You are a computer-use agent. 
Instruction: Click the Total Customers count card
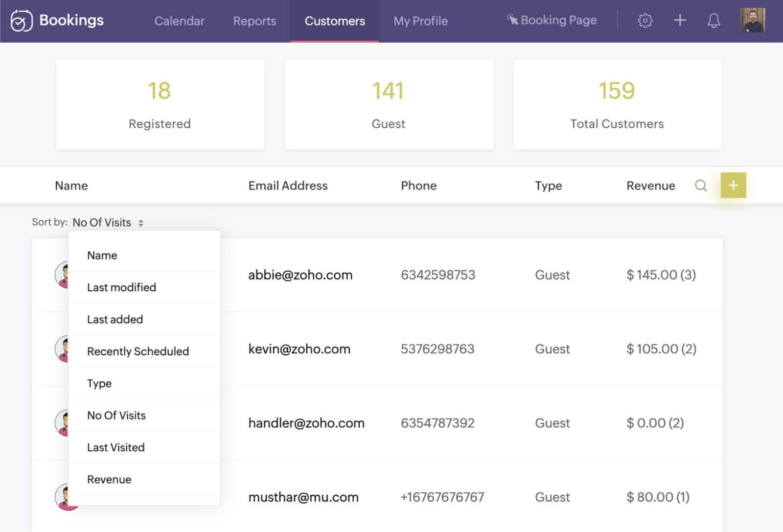click(x=617, y=104)
